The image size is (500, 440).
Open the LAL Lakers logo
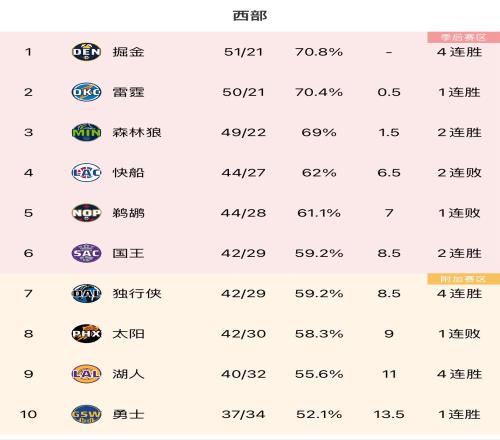(86, 374)
